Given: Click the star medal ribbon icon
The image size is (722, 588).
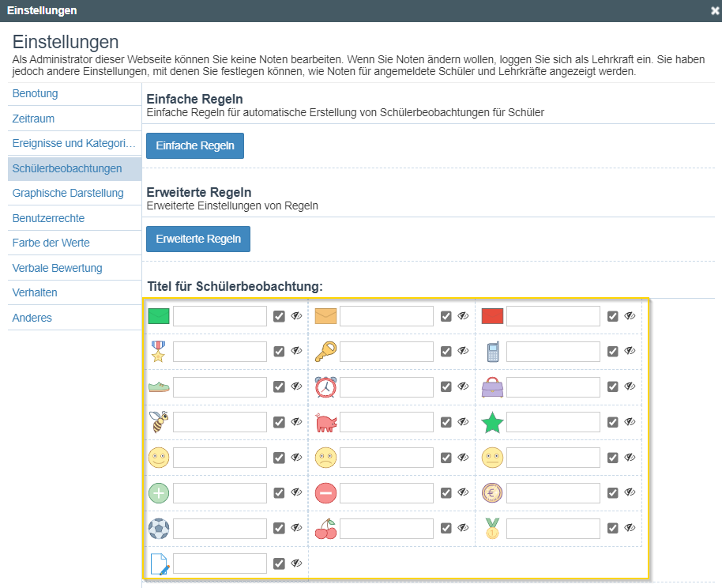Looking at the screenshot, I should tap(159, 352).
